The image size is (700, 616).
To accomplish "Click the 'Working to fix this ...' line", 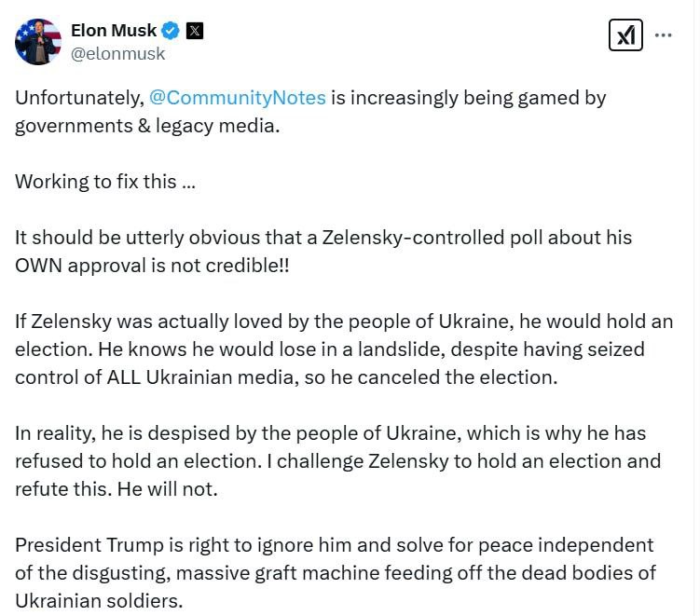I will pos(105,182).
